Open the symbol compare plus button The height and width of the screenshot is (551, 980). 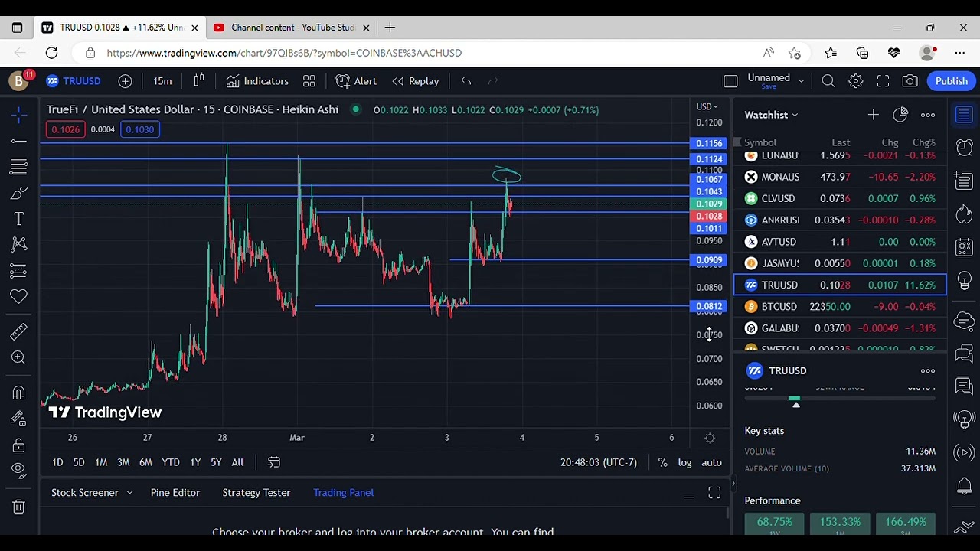point(125,81)
